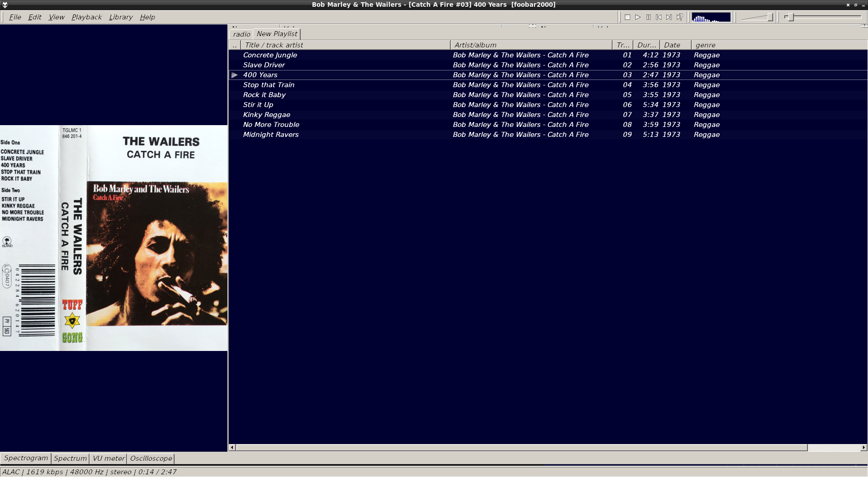Select the track Stir it Up

[548, 105]
